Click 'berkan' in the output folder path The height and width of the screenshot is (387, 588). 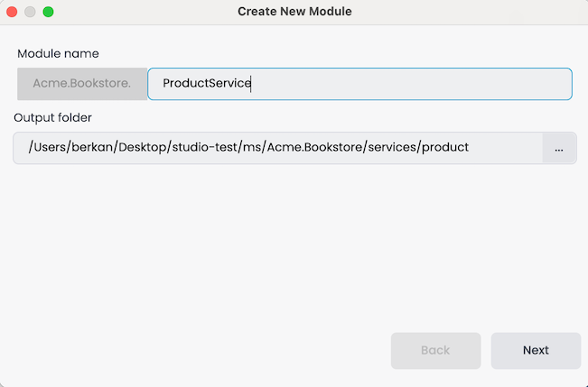(92, 147)
